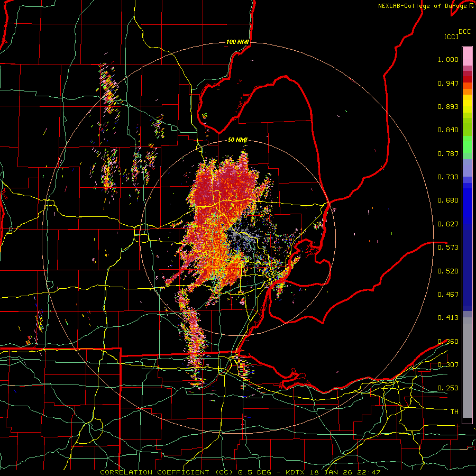Click the [CC] units label
Image resolution: width=476 pixels, height=476 pixels.
452,36
